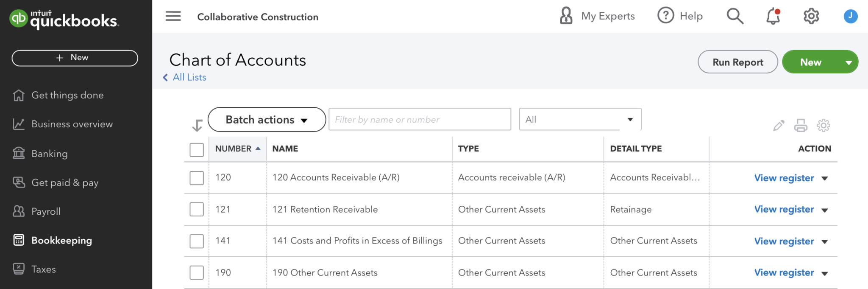Open Bookkeeping in the sidebar
The image size is (868, 289).
click(x=61, y=240)
